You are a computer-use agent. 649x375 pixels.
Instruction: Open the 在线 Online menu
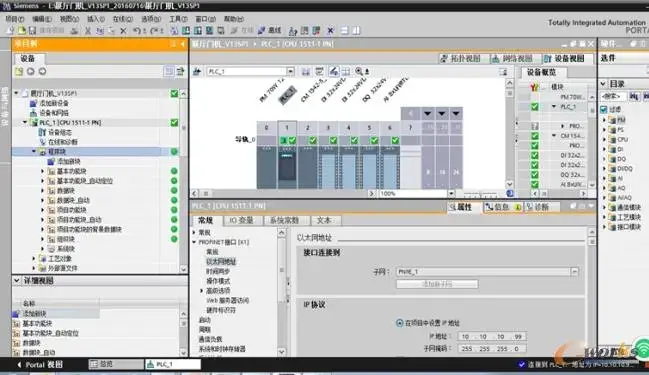click(123, 19)
